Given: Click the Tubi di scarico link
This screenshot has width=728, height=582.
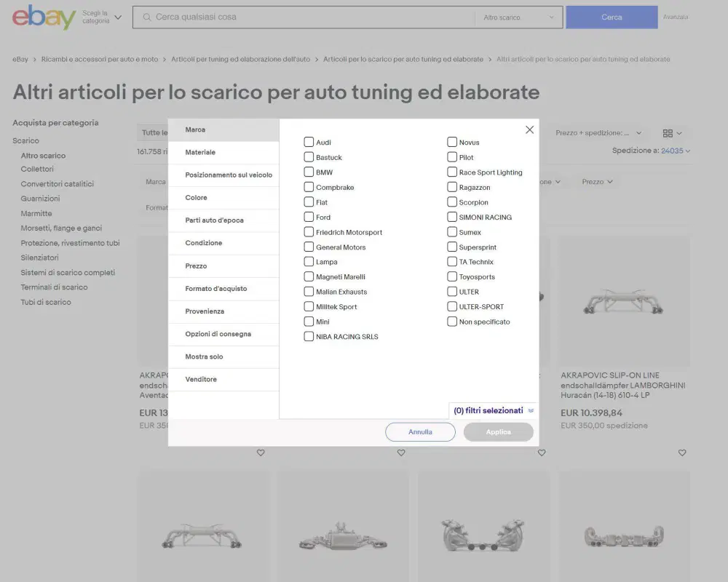Looking at the screenshot, I should tap(46, 302).
